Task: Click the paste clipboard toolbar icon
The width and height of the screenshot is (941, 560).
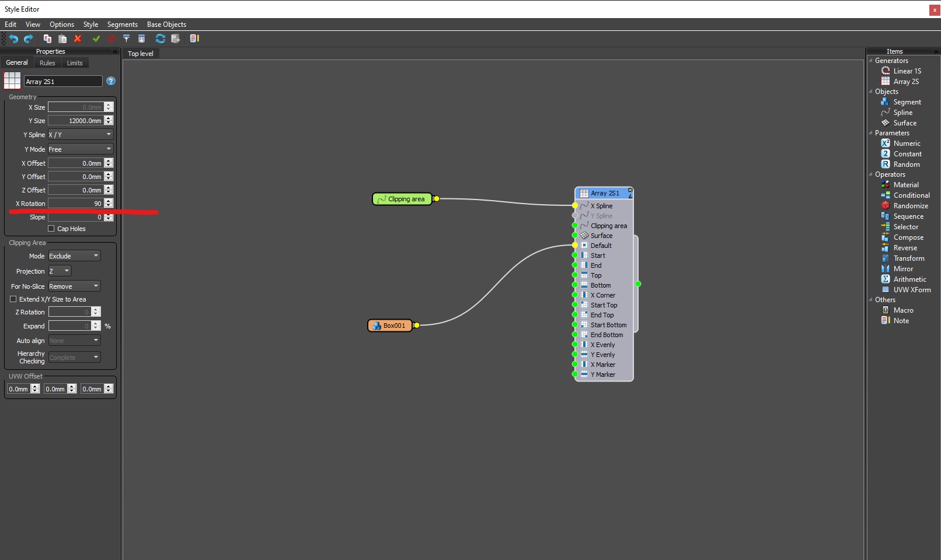Action: [x=62, y=38]
